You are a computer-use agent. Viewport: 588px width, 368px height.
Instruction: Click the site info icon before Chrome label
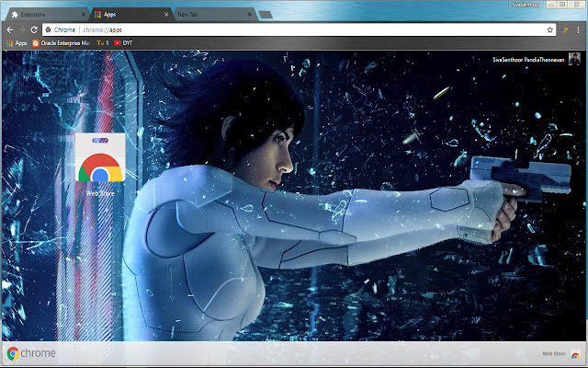tap(48, 29)
